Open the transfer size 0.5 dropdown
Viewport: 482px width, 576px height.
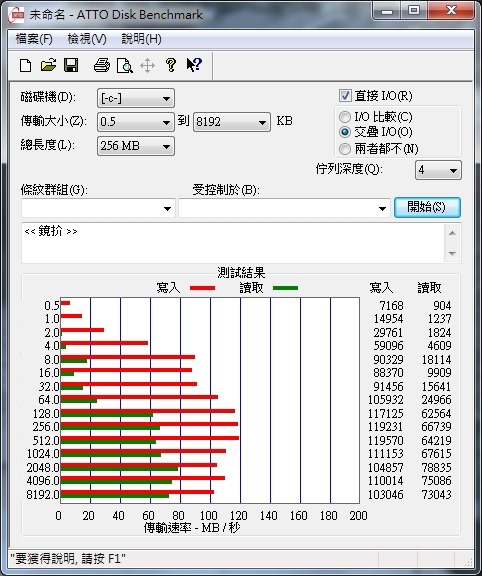pyautogui.click(x=136, y=122)
